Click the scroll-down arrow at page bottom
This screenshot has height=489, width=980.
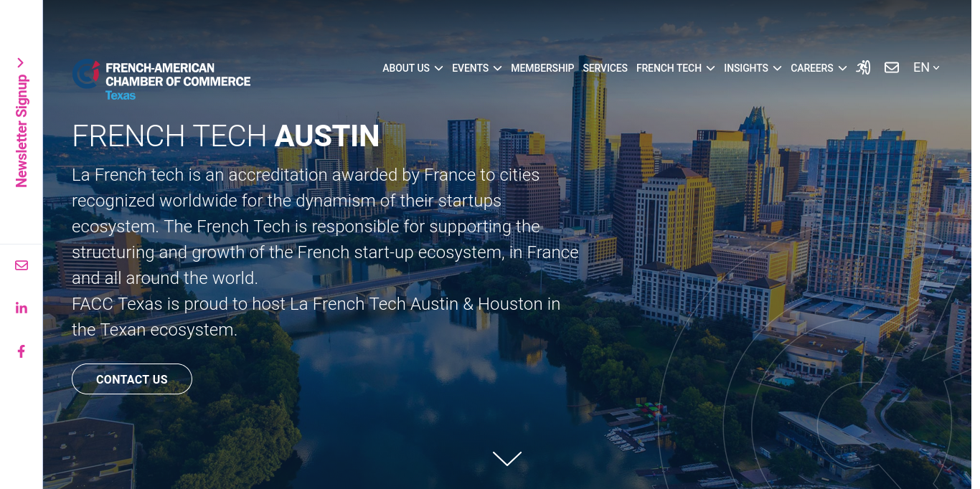click(507, 458)
